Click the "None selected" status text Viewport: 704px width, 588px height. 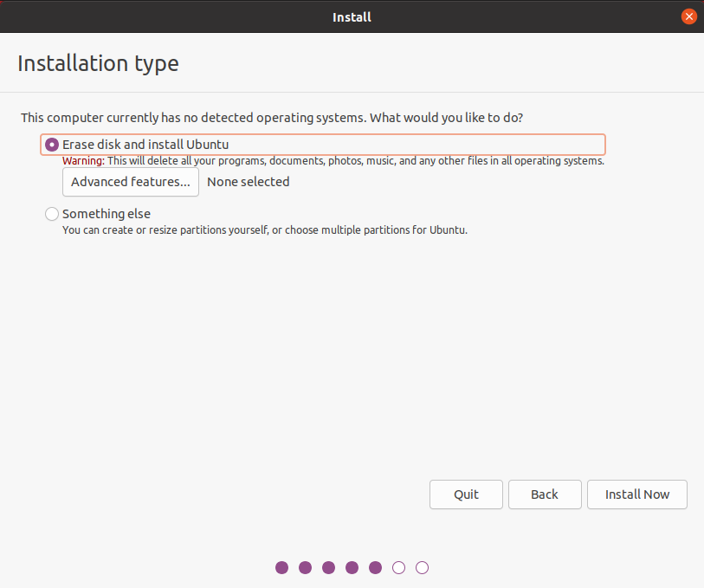click(x=249, y=182)
